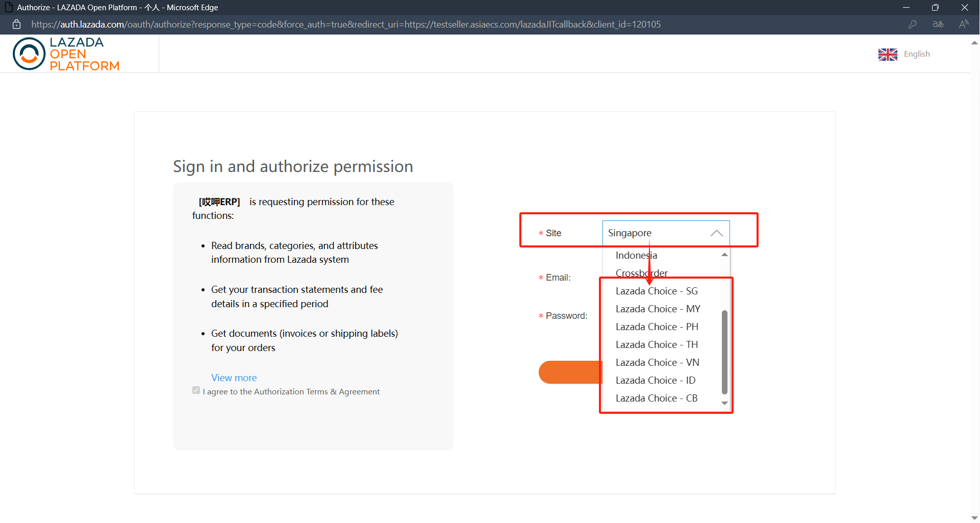Click the site lock icon in address bar
Image resolution: width=980 pixels, height=523 pixels.
pyautogui.click(x=16, y=24)
